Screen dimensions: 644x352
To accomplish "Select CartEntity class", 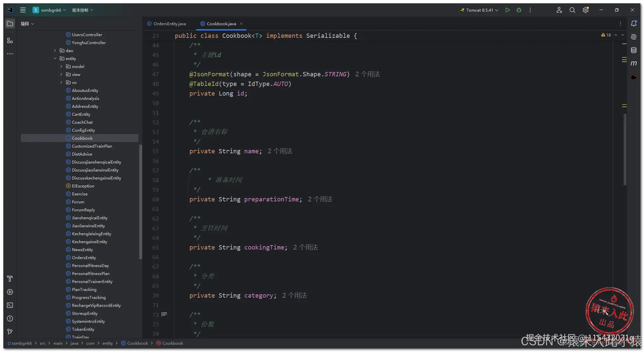I will coord(81,114).
